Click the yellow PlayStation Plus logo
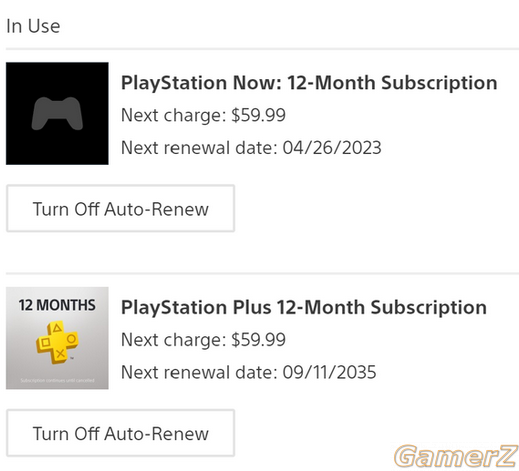The height and width of the screenshot is (471, 519). click(x=57, y=342)
